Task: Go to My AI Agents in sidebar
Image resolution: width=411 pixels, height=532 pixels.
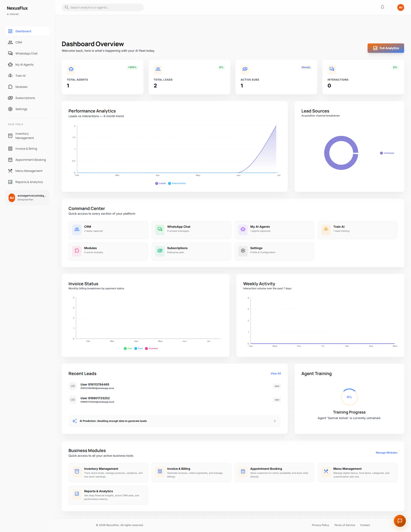Action: click(x=27, y=65)
